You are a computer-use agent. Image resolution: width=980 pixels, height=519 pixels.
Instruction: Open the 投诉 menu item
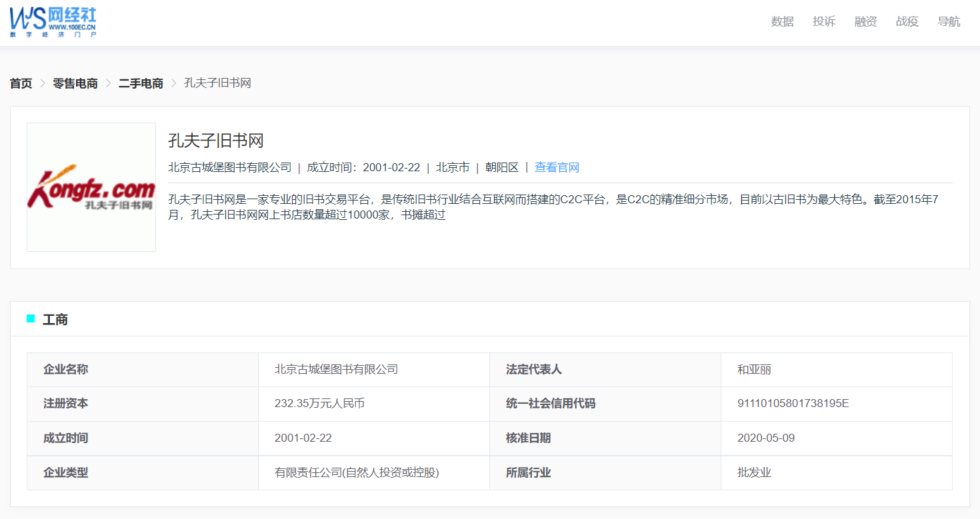pos(824,21)
